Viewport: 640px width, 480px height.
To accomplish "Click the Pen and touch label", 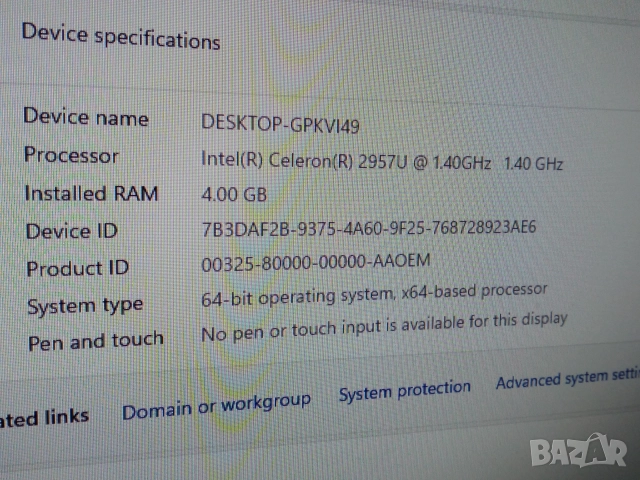I will [96, 342].
